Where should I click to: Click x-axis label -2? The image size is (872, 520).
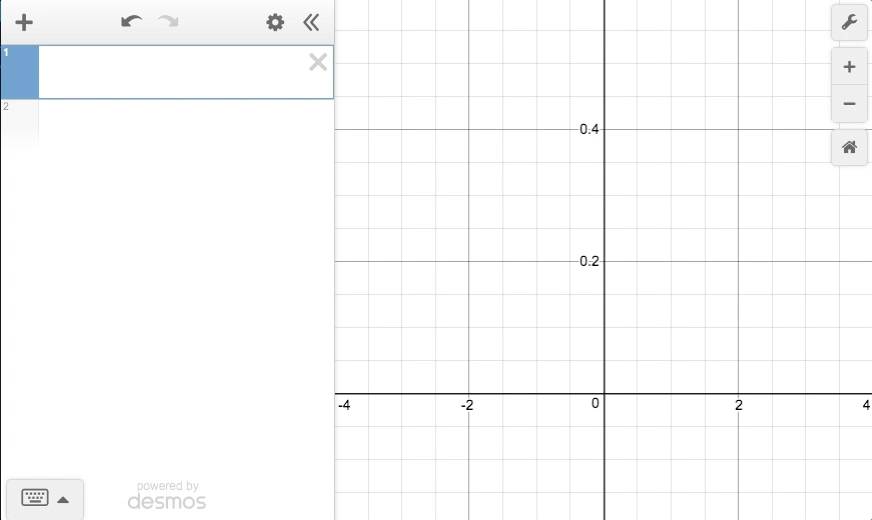[x=467, y=405]
